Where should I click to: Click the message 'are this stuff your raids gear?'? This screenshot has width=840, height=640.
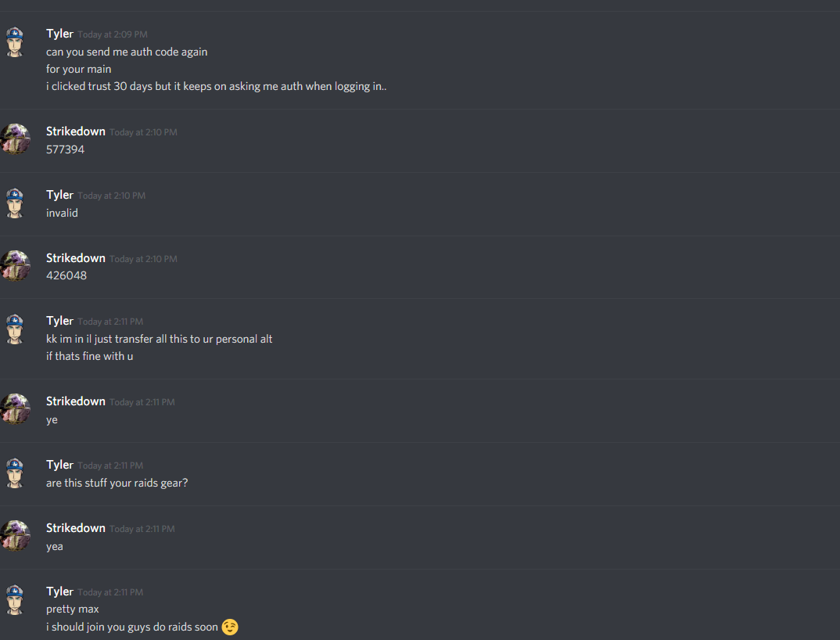[117, 483]
